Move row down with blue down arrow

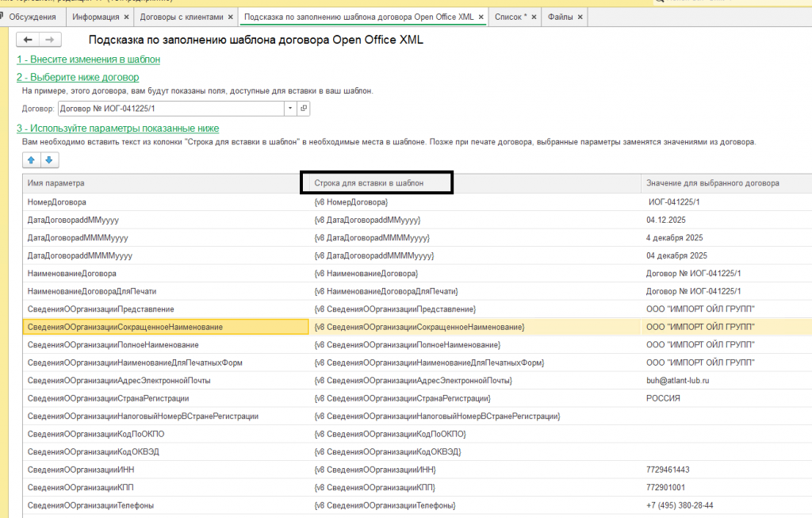[x=49, y=160]
